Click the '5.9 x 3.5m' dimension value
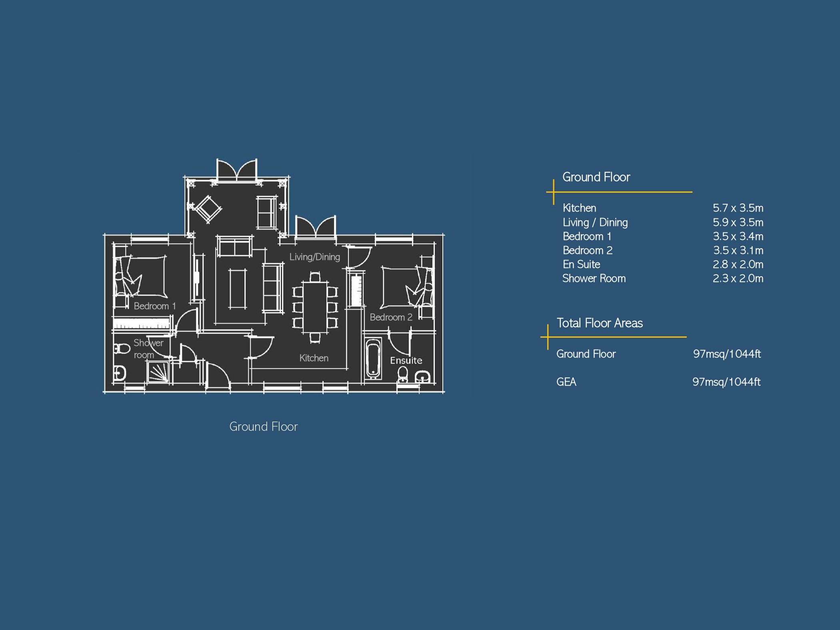This screenshot has height=630, width=840. point(738,222)
